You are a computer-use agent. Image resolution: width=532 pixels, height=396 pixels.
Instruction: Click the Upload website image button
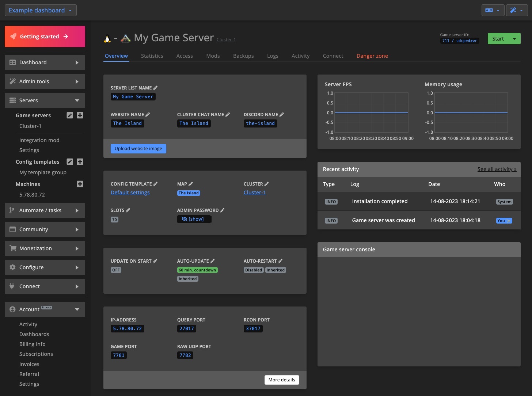point(138,148)
